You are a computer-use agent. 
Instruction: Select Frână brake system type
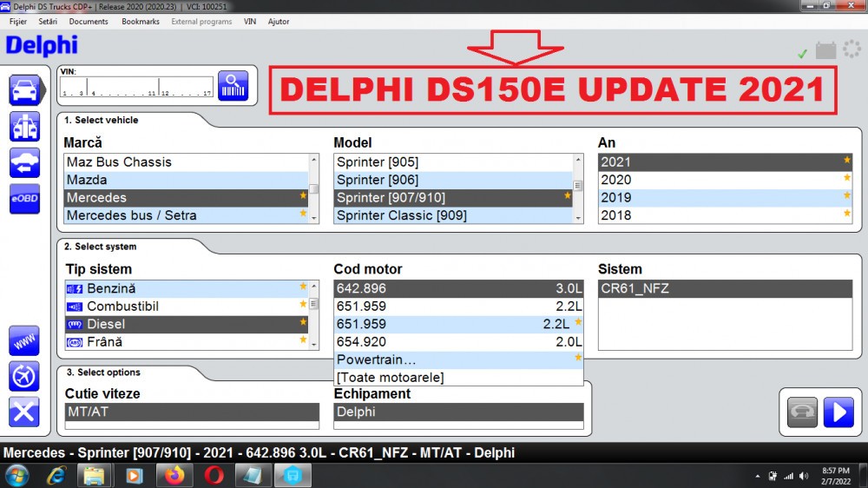(x=187, y=342)
